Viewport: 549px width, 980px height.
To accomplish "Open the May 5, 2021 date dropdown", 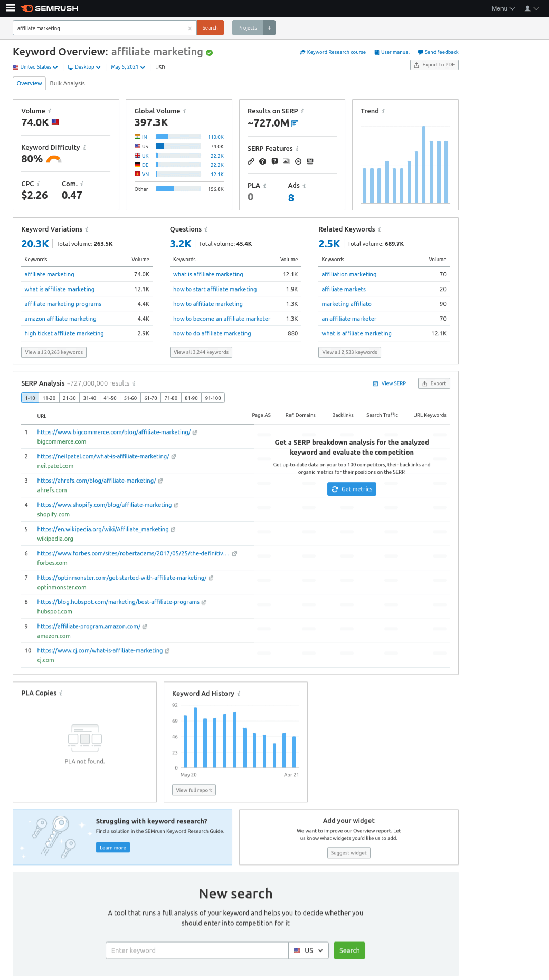I will coord(128,67).
